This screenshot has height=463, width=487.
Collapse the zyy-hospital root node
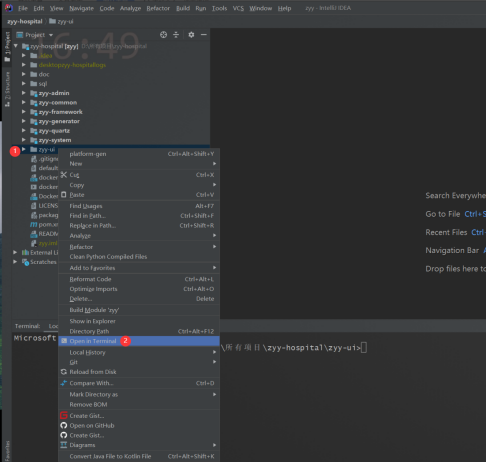16,46
